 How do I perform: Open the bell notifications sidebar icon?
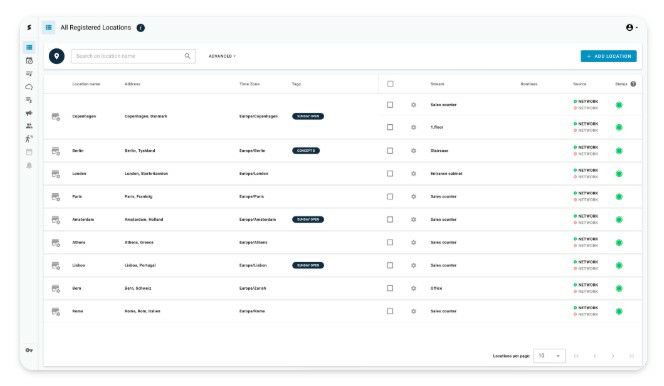pos(29,165)
